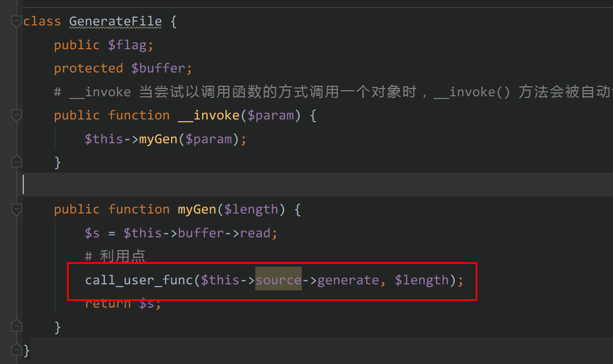613x364 pixels.
Task: Click the highlighted source property
Action: pos(278,280)
